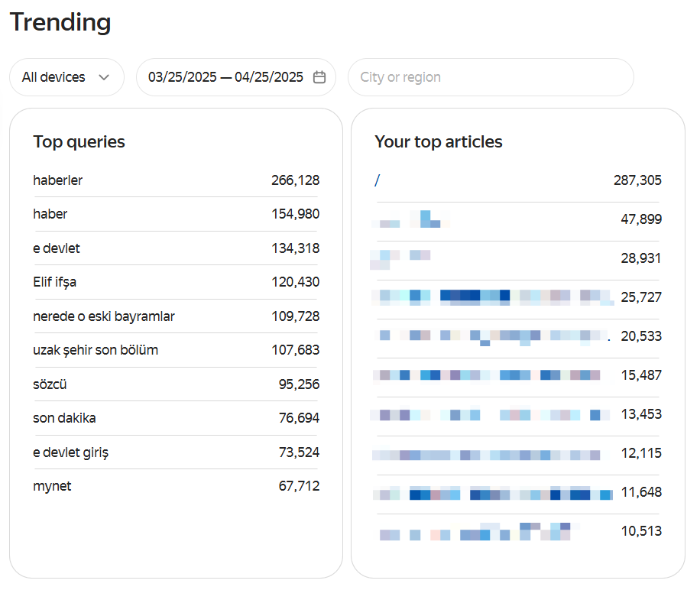Click the "son dakika" query
Viewport: 700px width, 590px height.
tap(64, 419)
